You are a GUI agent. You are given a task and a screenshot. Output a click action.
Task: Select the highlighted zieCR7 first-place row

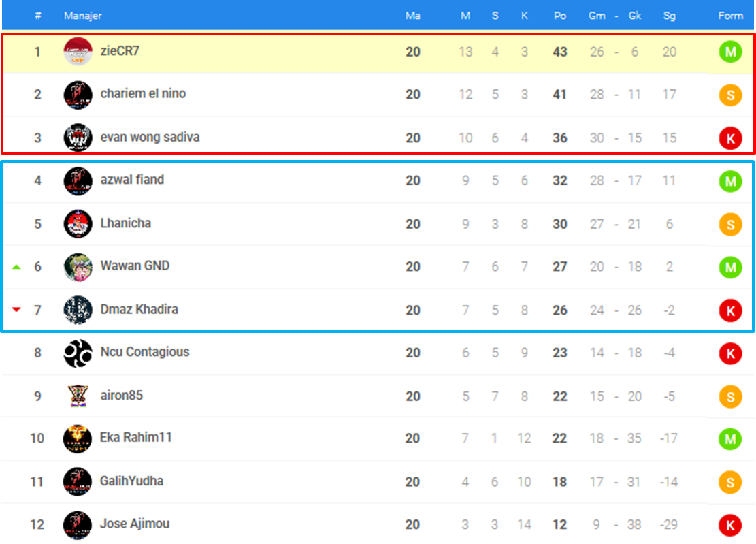pos(378,52)
